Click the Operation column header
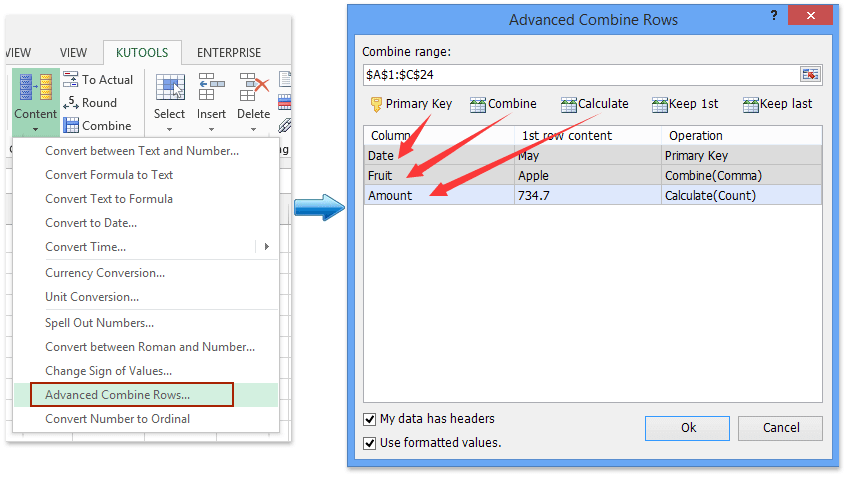Screen dimensions: 845x477 (742, 135)
